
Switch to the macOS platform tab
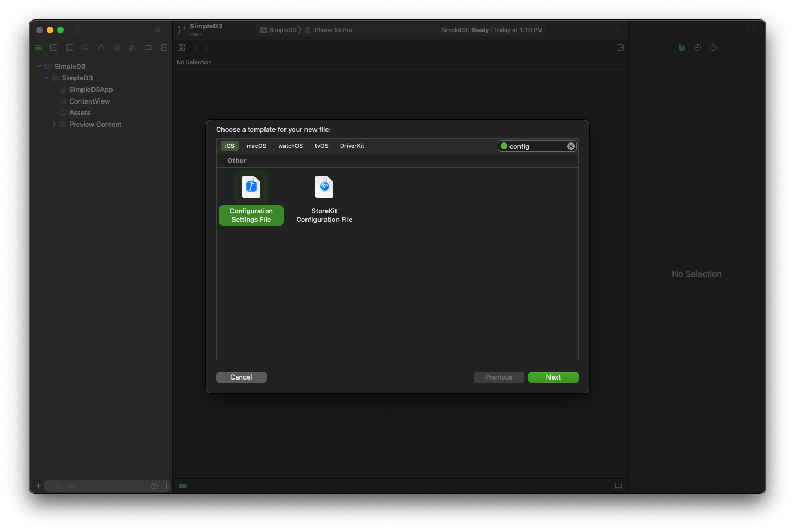[257, 146]
